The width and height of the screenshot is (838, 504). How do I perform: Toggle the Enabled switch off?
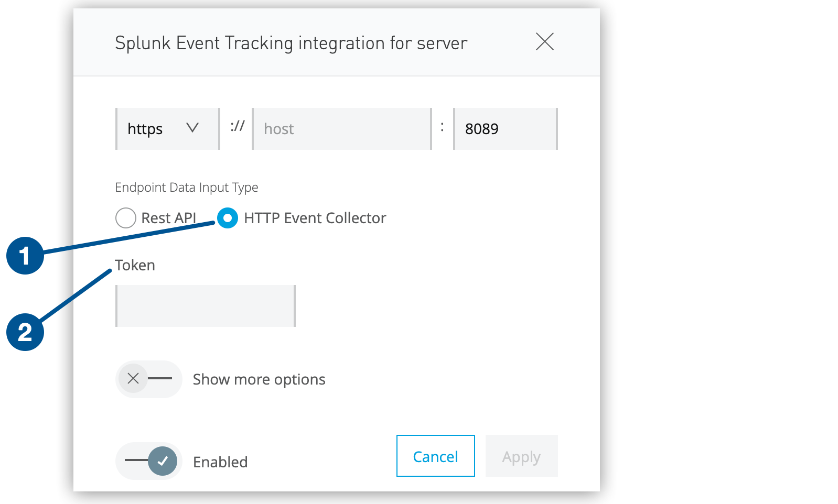[149, 461]
